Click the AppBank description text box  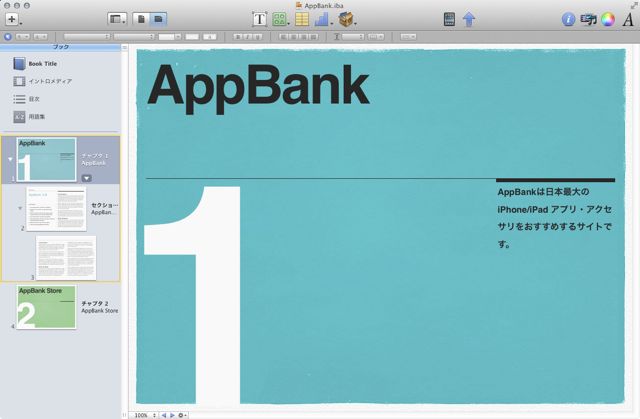pyautogui.click(x=555, y=218)
